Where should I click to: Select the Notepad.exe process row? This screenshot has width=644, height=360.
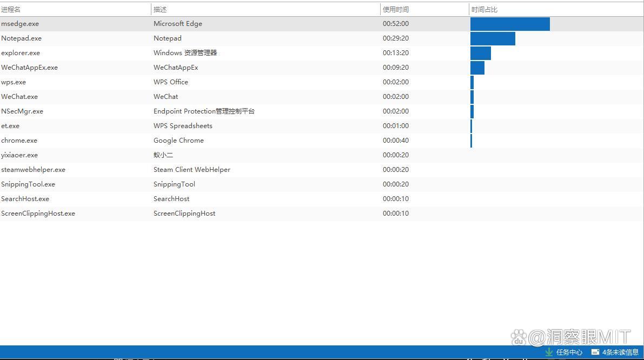(22, 38)
